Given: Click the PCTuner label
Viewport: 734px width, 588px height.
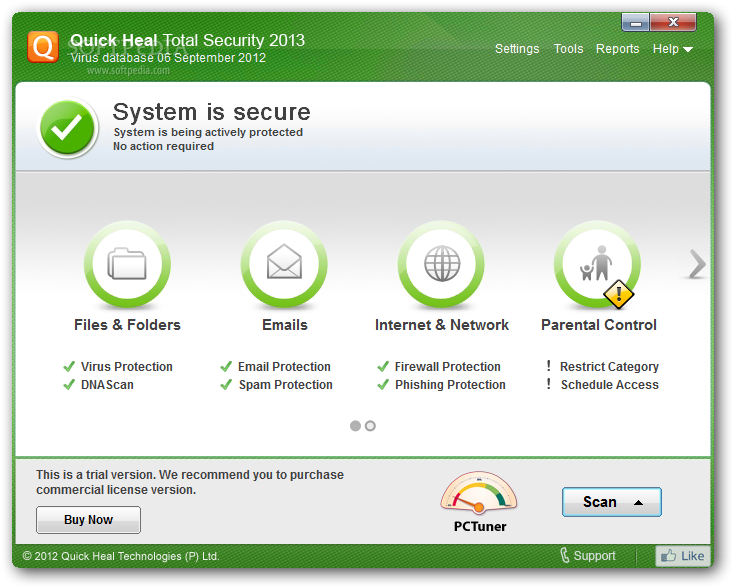Looking at the screenshot, I should point(480,527).
